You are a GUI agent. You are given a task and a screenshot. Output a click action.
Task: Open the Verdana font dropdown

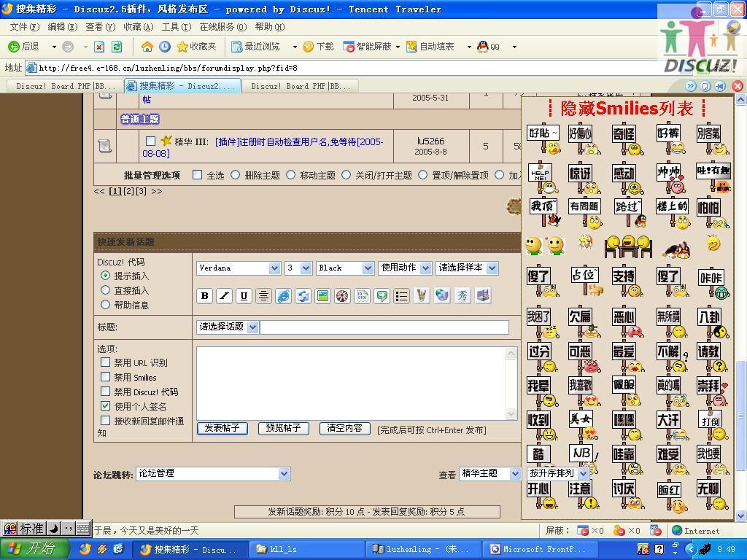point(239,268)
